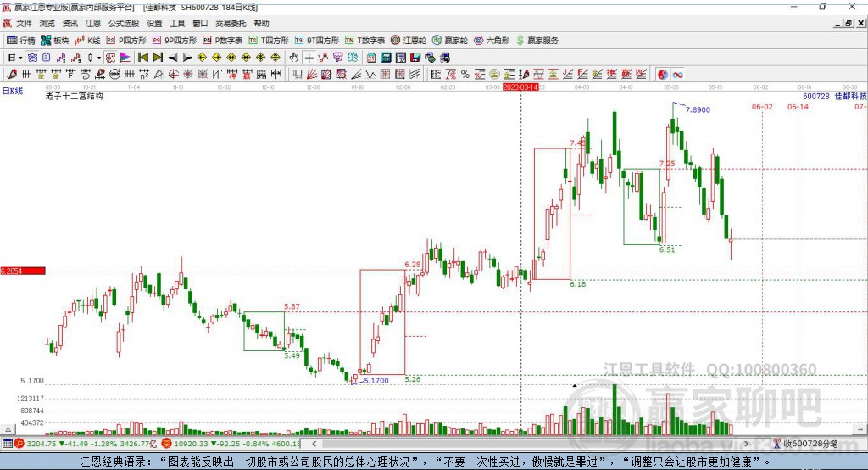868x470 pixels.
Task: Expand the candlestick style dropdown arrow
Action: click(99, 58)
